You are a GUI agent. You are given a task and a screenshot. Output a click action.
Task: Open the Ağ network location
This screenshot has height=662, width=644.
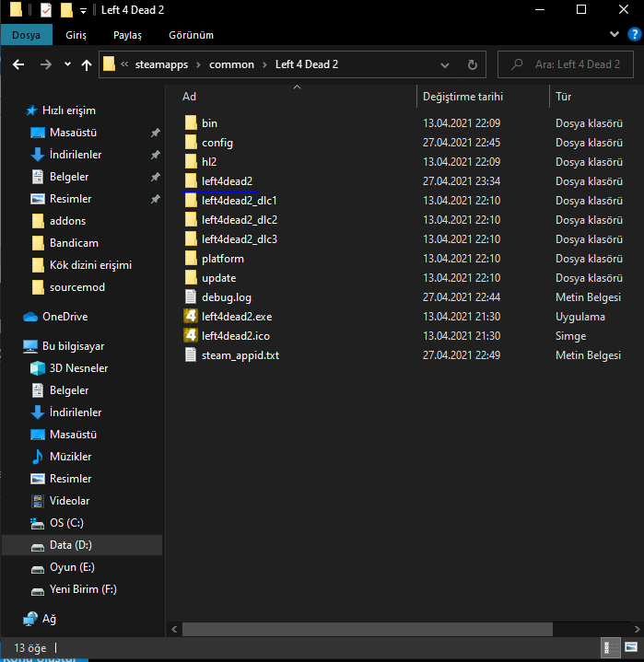coord(40,619)
